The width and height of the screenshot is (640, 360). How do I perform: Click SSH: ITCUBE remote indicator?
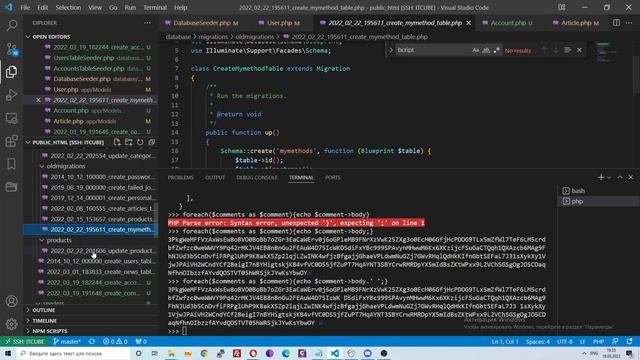[24, 341]
